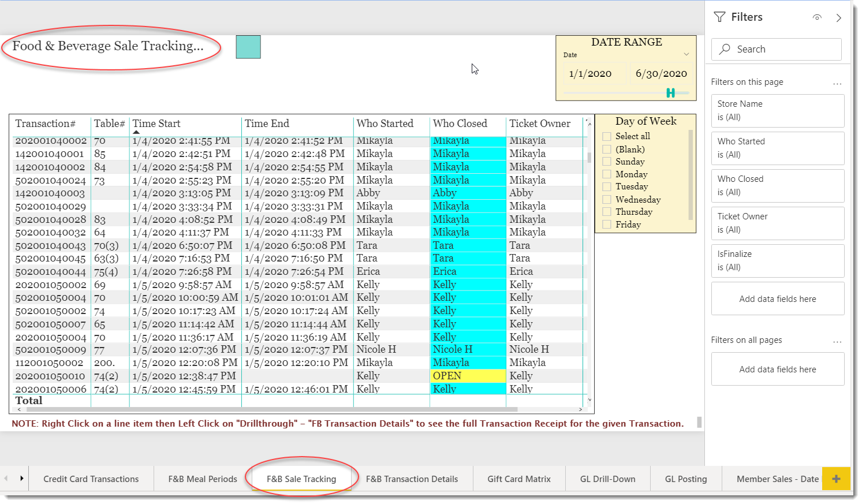Click the table's vertical scrollbar thumb
862x504 pixels.
(589, 157)
